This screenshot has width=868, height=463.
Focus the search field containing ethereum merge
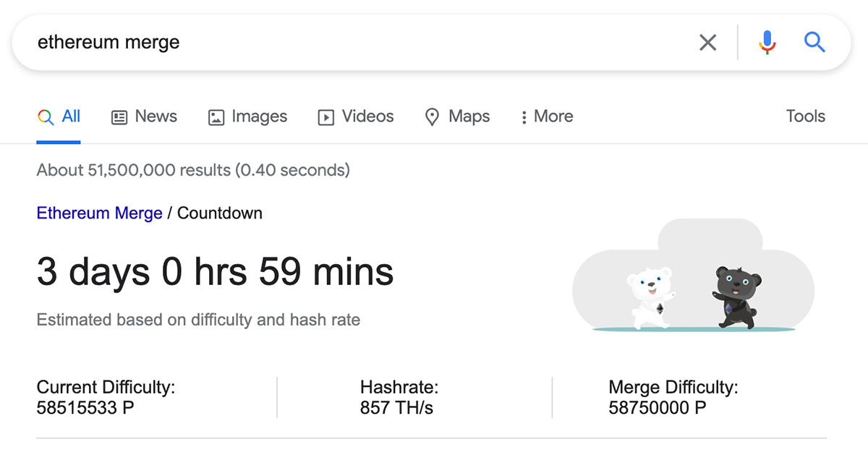point(362,43)
